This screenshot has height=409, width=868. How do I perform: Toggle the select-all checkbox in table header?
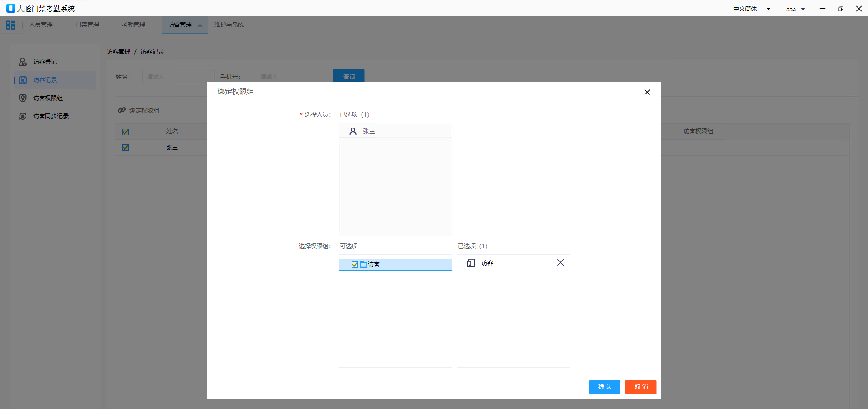click(125, 132)
